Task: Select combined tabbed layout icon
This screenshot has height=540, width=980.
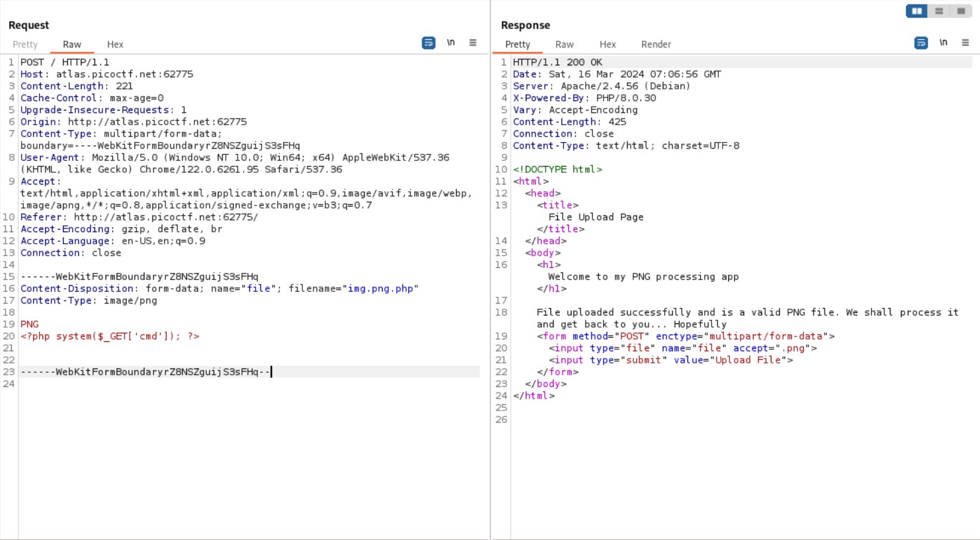Action: click(x=961, y=11)
